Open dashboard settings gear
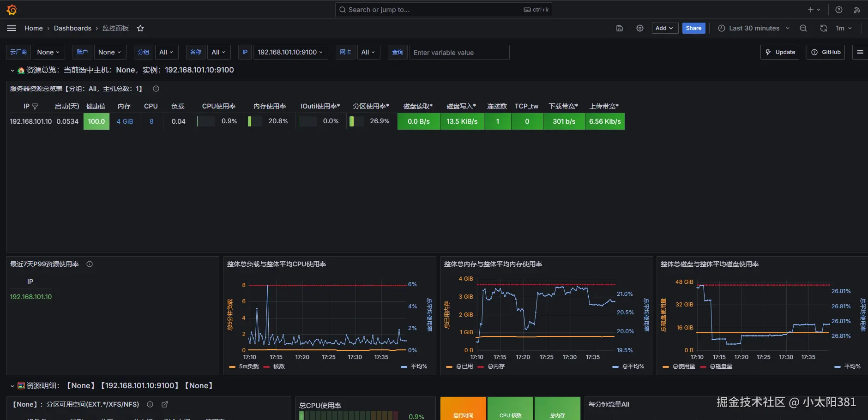This screenshot has width=868, height=420. click(640, 28)
